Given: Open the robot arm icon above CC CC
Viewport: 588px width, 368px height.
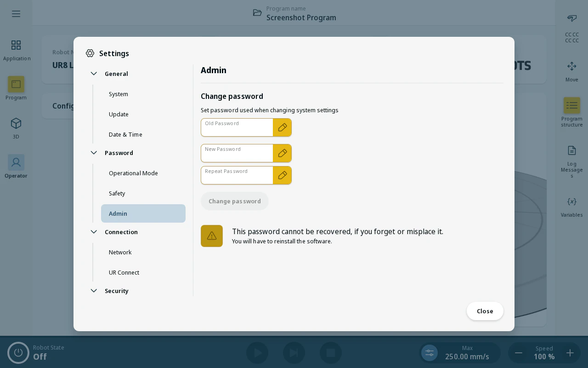Looking at the screenshot, I should pyautogui.click(x=572, y=18).
